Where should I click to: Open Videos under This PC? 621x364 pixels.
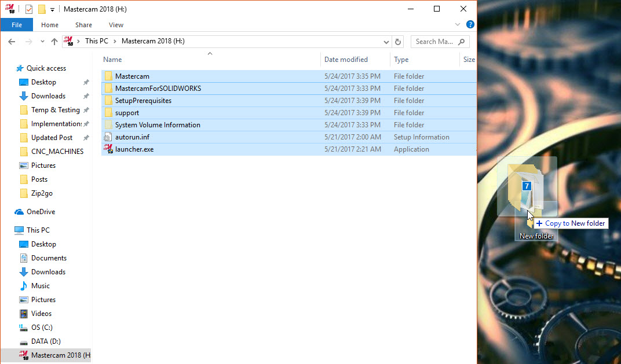(x=41, y=313)
